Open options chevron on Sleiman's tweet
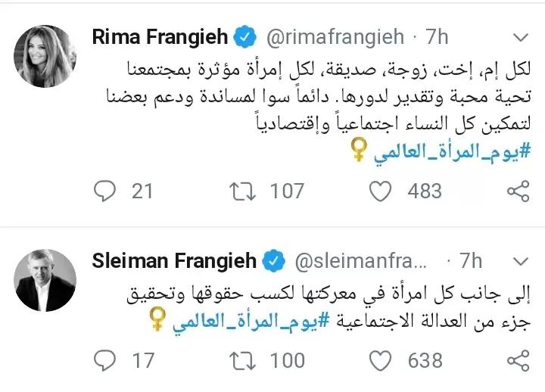Image resolution: width=545 pixels, height=392 pixels. tap(520, 261)
